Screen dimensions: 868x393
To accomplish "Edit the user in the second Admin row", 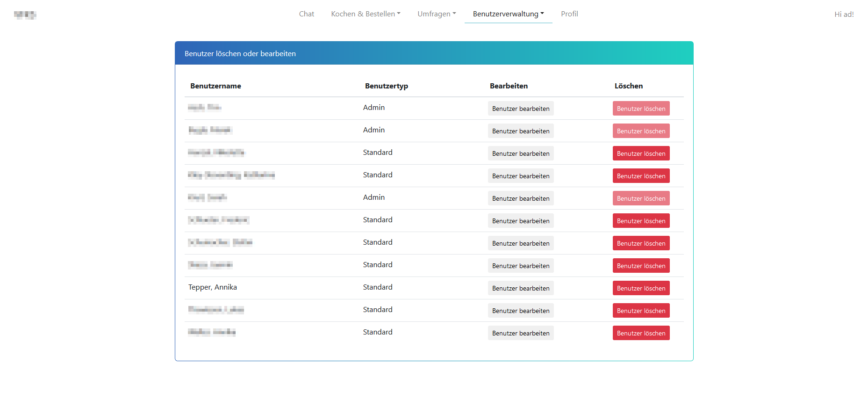I will pos(521,131).
